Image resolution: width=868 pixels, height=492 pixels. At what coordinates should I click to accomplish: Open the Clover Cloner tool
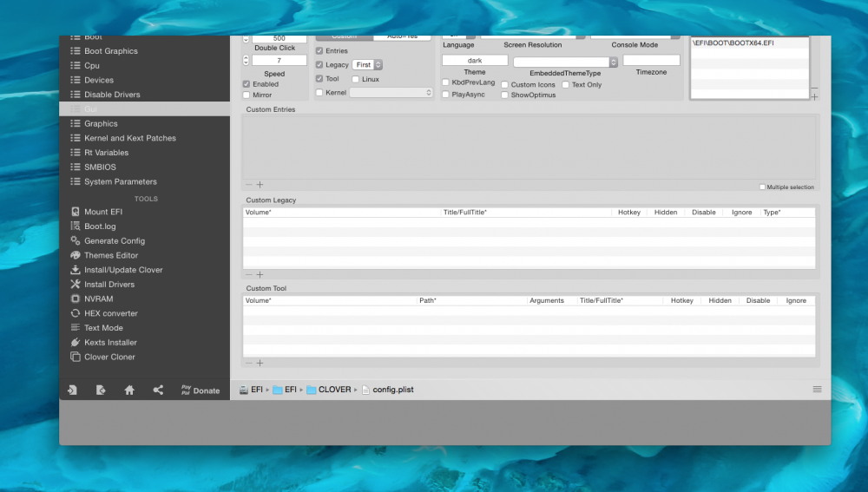click(x=102, y=357)
